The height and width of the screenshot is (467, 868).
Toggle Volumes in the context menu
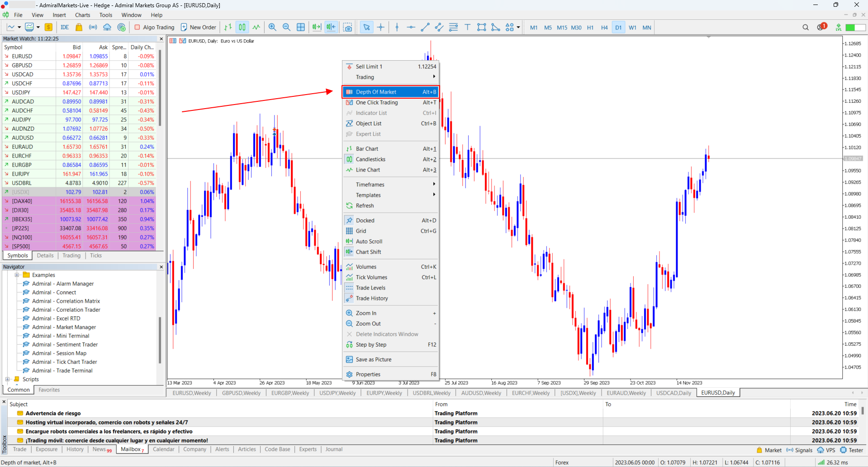tap(391, 267)
